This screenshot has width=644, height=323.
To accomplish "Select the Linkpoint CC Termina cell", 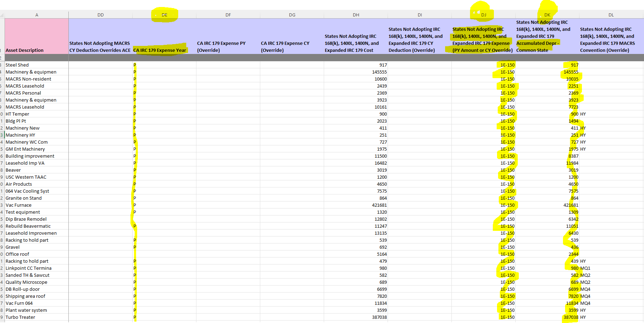I will pyautogui.click(x=36, y=268).
